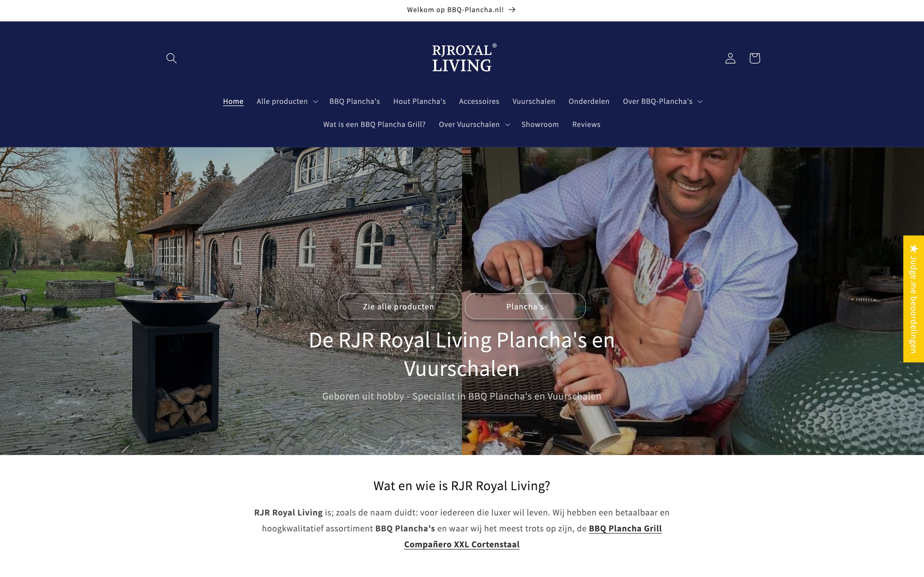Screen dimensions: 924x577
Task: Open the BBQ Plancha Grill Compañero link
Action: 533,537
